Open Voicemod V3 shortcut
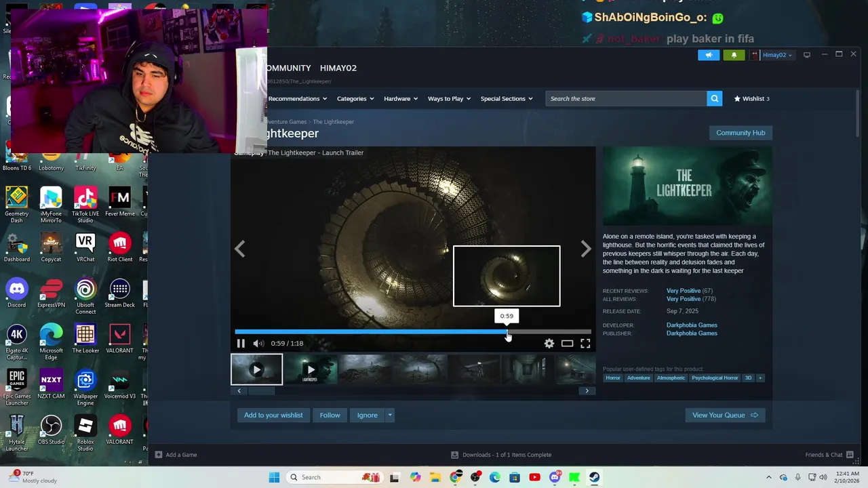The image size is (868, 488). (x=120, y=384)
